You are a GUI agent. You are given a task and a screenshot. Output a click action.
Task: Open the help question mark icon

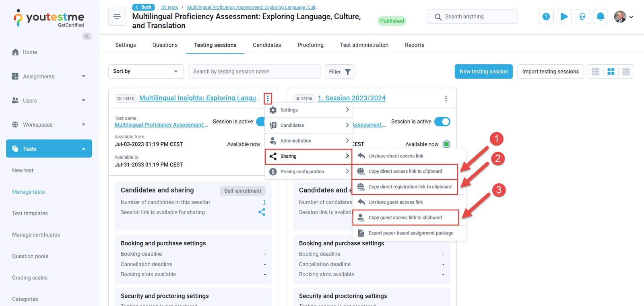(546, 16)
